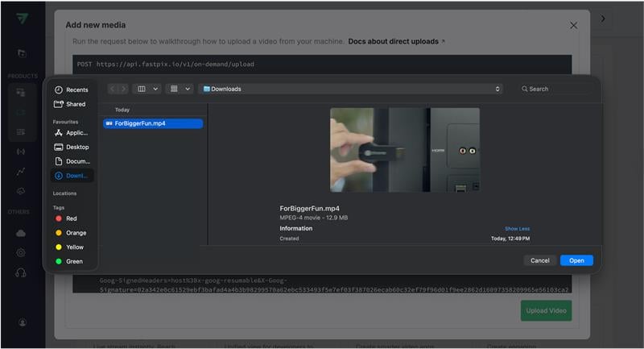Expand the grouping options chevron
Viewport: 644px width, 349px height.
click(188, 89)
